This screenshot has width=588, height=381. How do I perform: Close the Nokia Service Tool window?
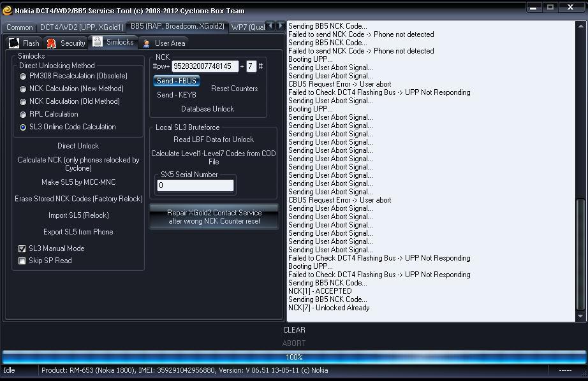pos(570,8)
